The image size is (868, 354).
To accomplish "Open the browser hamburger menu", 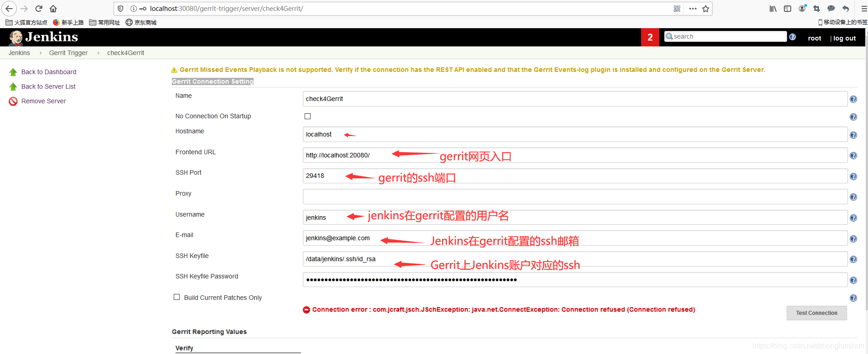I will pyautogui.click(x=863, y=9).
